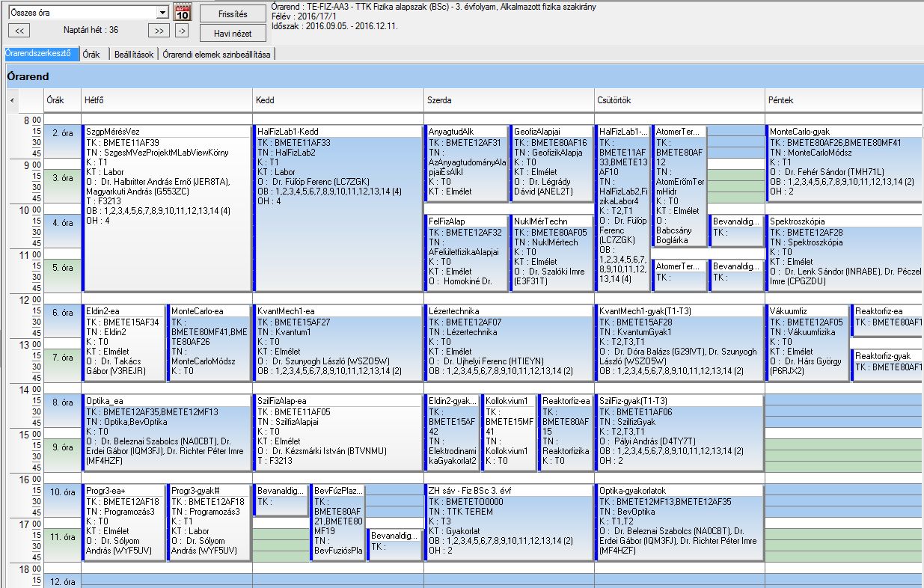Select the Kollokvium1 Wednesday block
The image size is (924, 588).
[509, 433]
